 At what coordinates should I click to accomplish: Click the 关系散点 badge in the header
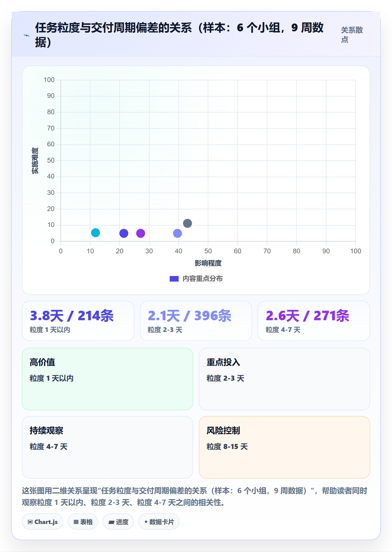(352, 35)
